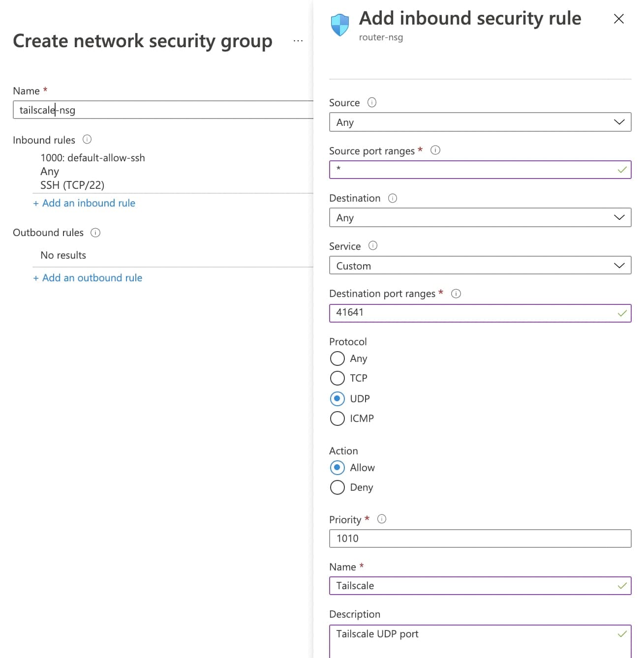Click the Destination port ranges field showing 41641
The image size is (644, 658).
[480, 312]
